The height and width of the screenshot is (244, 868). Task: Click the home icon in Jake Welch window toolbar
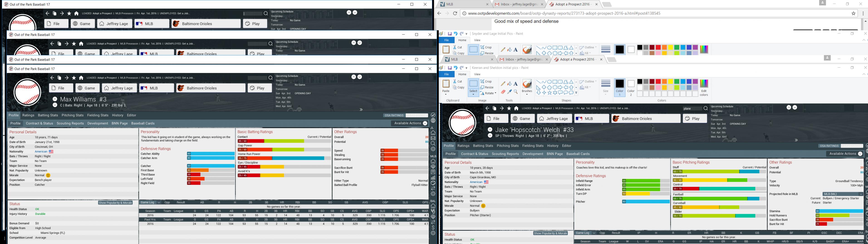[x=516, y=108]
